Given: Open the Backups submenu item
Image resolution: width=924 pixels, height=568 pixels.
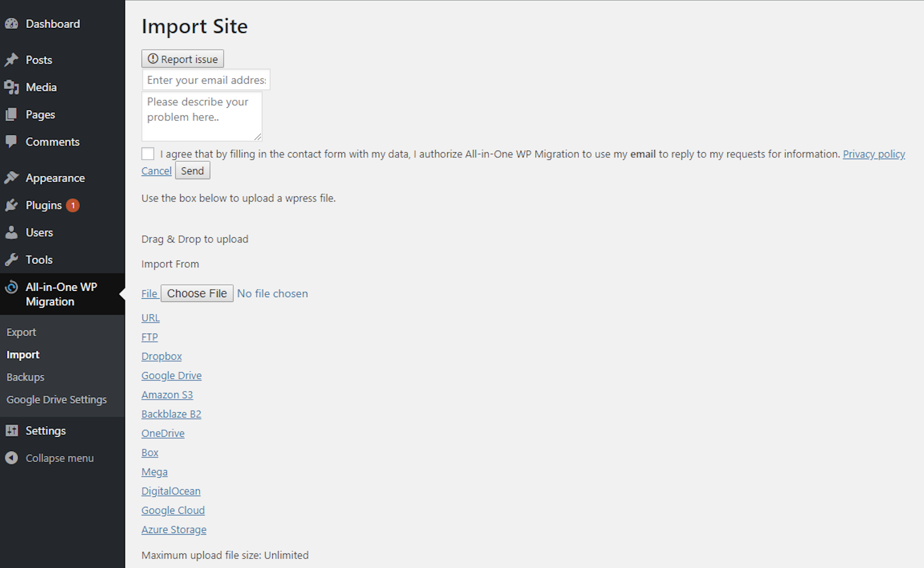Looking at the screenshot, I should [x=25, y=377].
